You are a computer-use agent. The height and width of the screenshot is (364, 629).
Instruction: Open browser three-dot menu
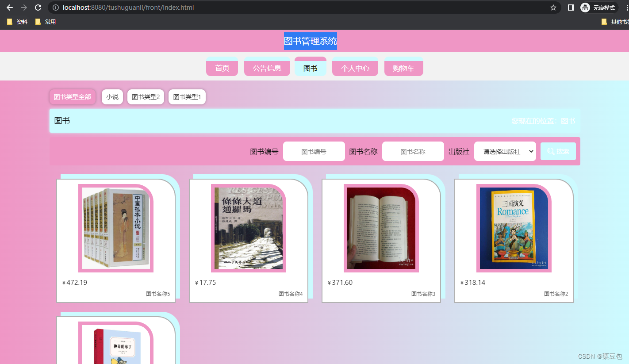[x=626, y=8]
